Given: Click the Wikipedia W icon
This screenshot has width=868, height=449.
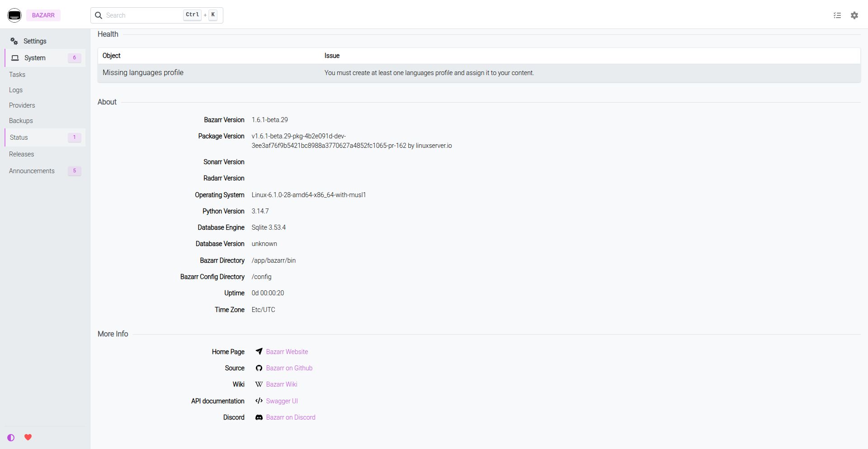Looking at the screenshot, I should [259, 384].
